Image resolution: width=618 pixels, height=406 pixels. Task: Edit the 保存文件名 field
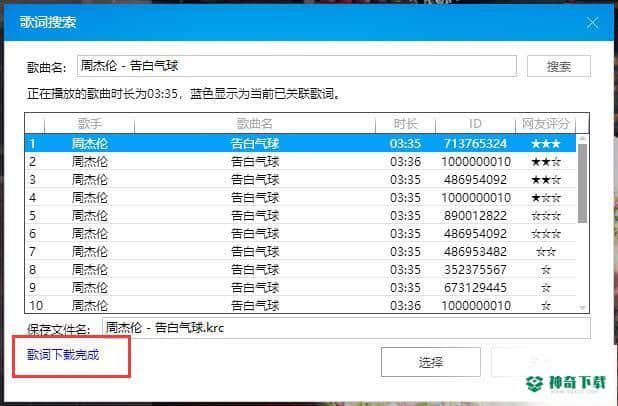(346, 328)
